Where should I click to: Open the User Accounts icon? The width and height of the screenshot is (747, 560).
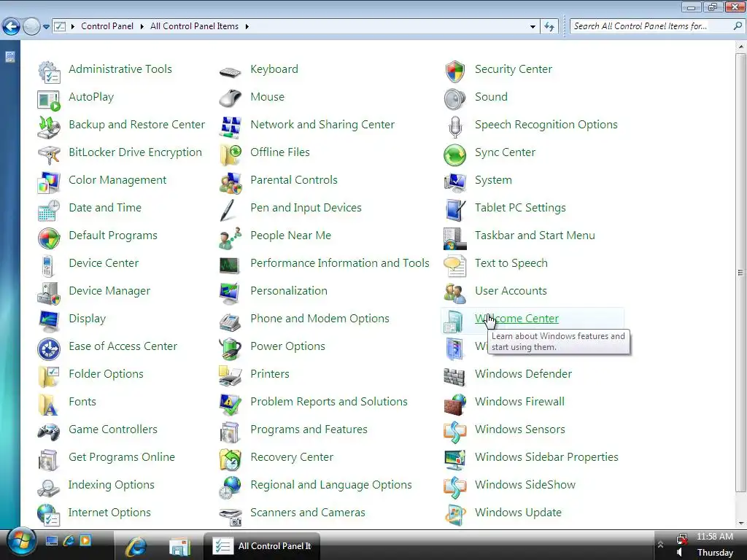pyautogui.click(x=455, y=293)
